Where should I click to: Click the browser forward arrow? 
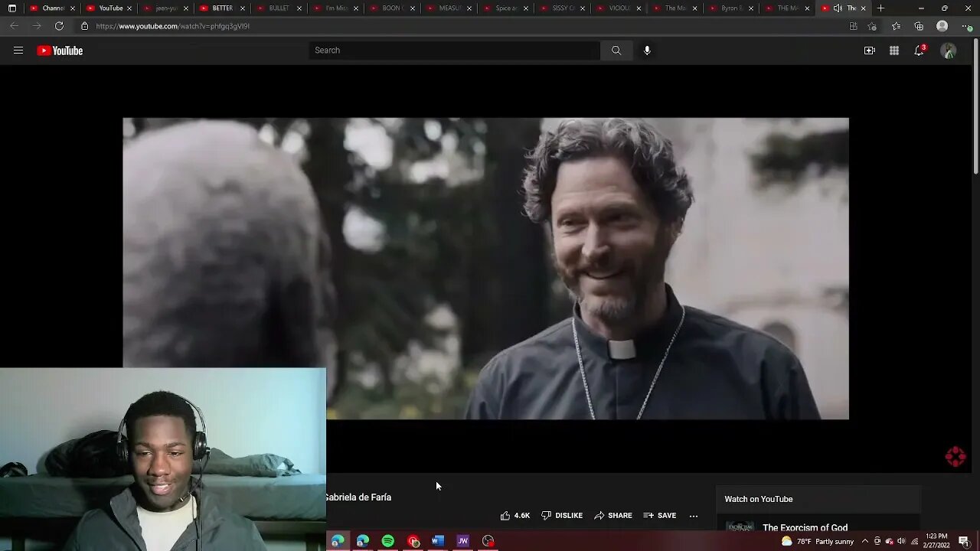pos(36,26)
